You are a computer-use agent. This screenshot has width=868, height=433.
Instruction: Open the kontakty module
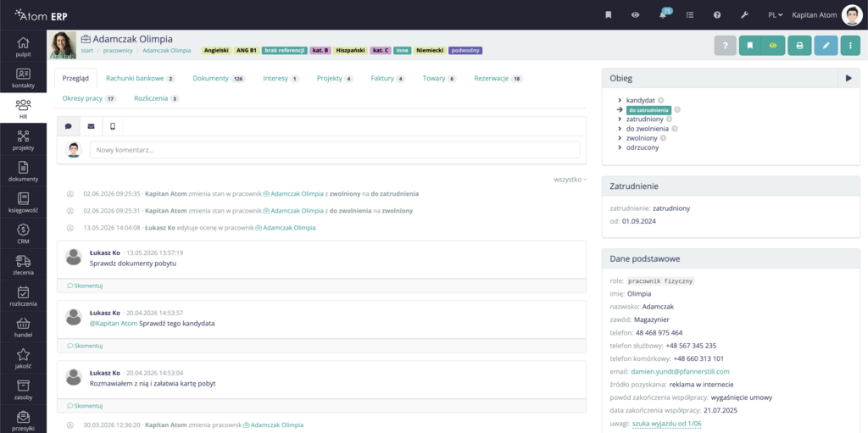click(x=23, y=77)
